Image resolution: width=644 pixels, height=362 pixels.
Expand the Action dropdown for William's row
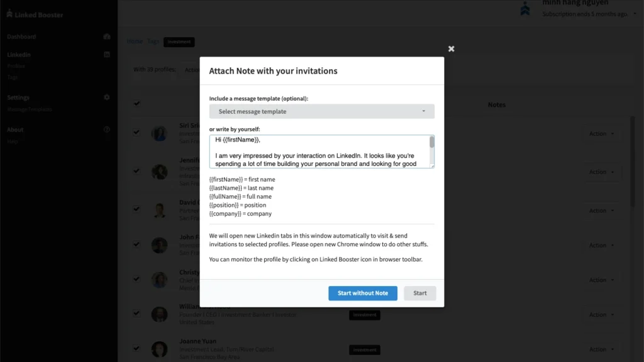(x=601, y=314)
